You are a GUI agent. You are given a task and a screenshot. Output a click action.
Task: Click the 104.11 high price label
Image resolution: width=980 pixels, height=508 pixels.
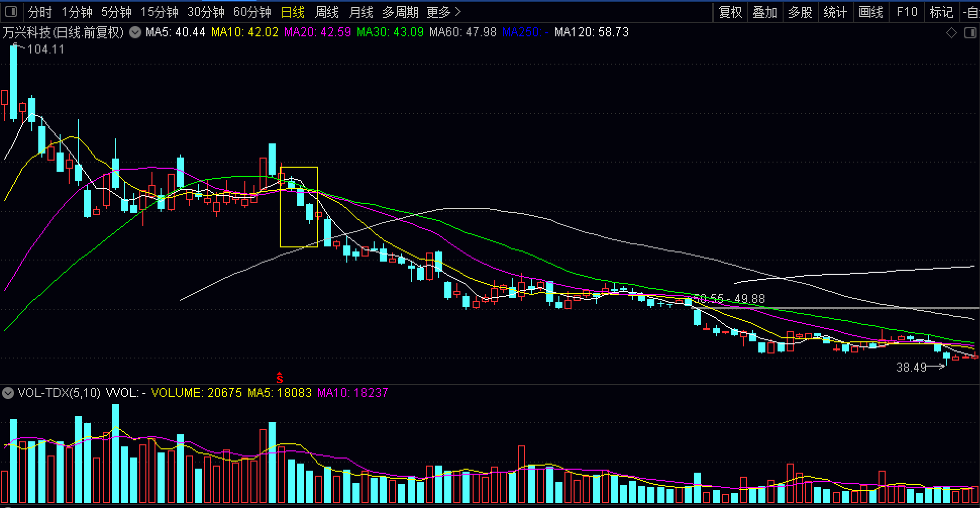tap(45, 49)
